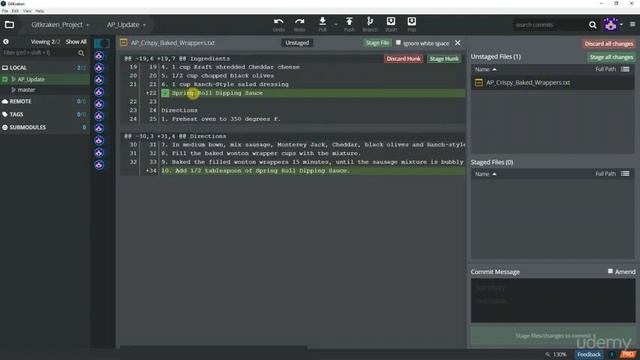Focus the branch filter field

[39, 53]
